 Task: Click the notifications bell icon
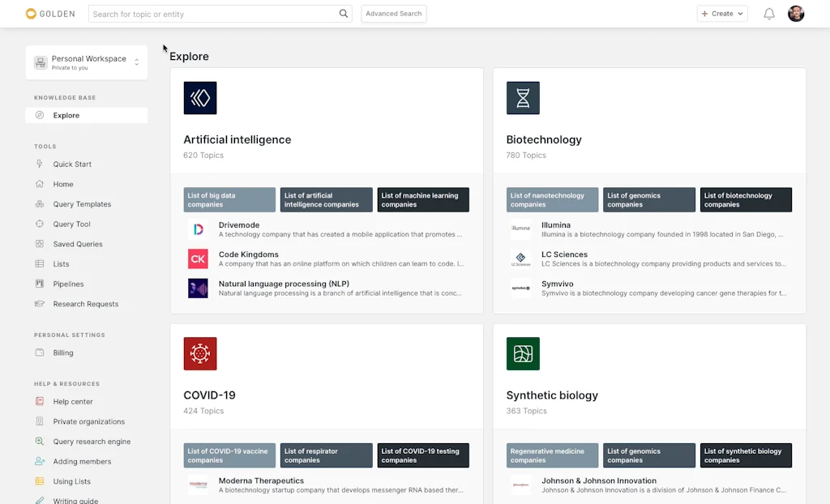click(769, 14)
